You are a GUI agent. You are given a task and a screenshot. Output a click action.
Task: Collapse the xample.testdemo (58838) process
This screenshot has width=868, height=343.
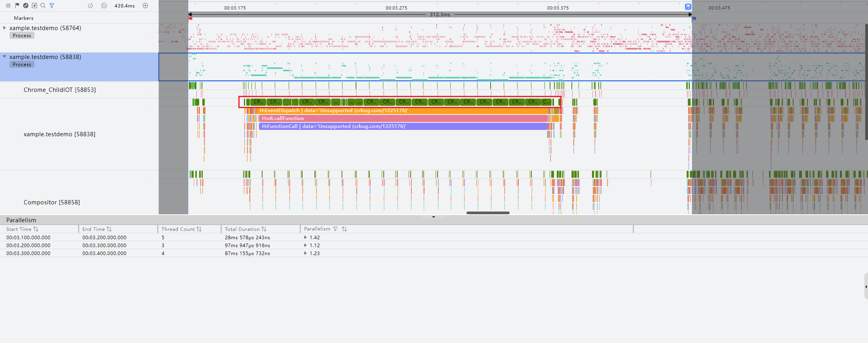(4, 57)
